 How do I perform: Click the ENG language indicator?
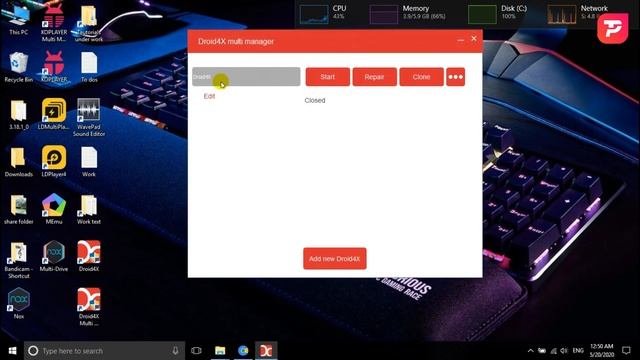point(578,351)
